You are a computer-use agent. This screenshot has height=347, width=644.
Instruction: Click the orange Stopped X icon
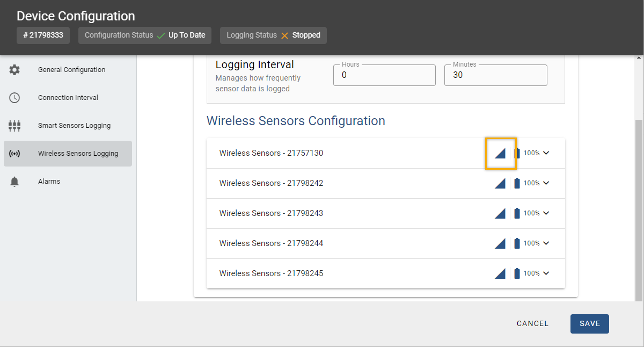(284, 35)
